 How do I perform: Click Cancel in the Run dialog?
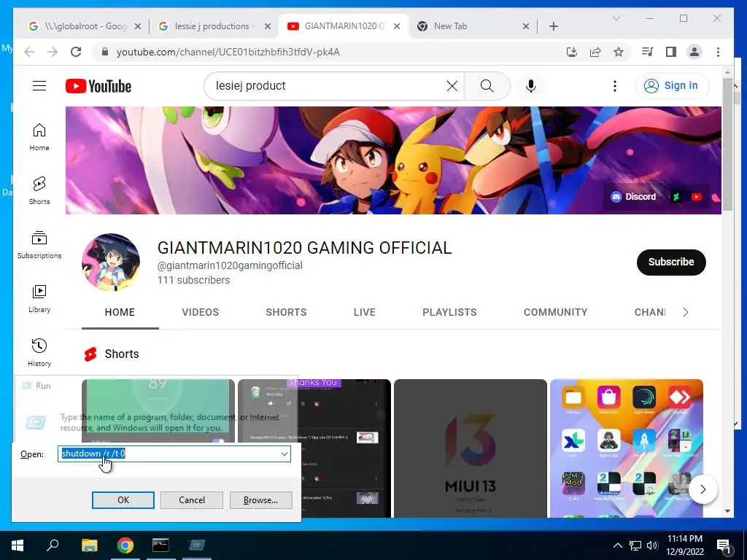[x=192, y=500]
